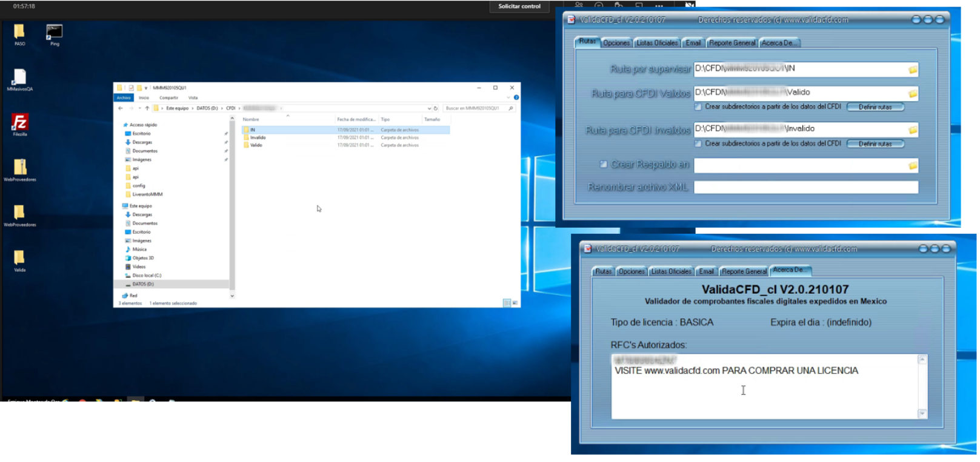
Task: Go back in File Explorer
Action: pyautogui.click(x=121, y=108)
